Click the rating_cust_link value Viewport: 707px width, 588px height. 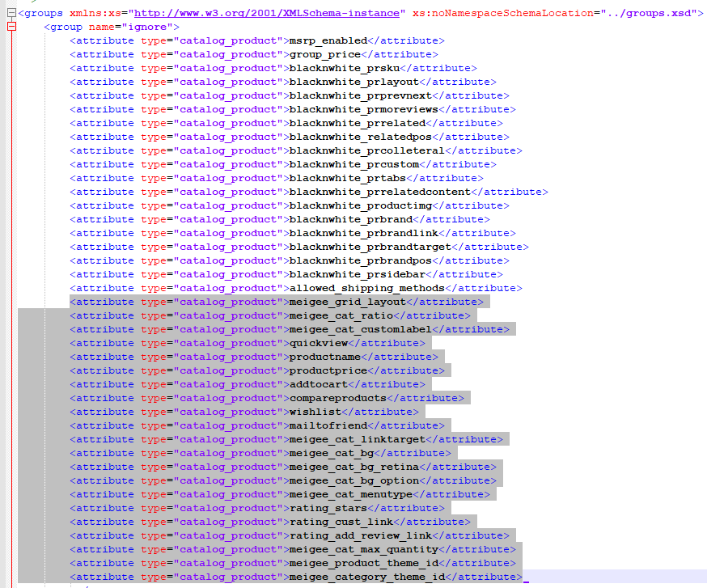pos(341,522)
